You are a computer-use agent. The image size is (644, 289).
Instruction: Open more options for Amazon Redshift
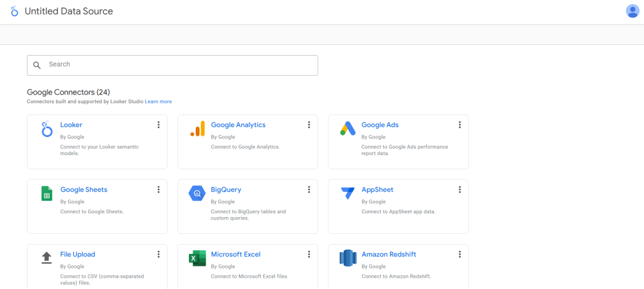click(460, 255)
